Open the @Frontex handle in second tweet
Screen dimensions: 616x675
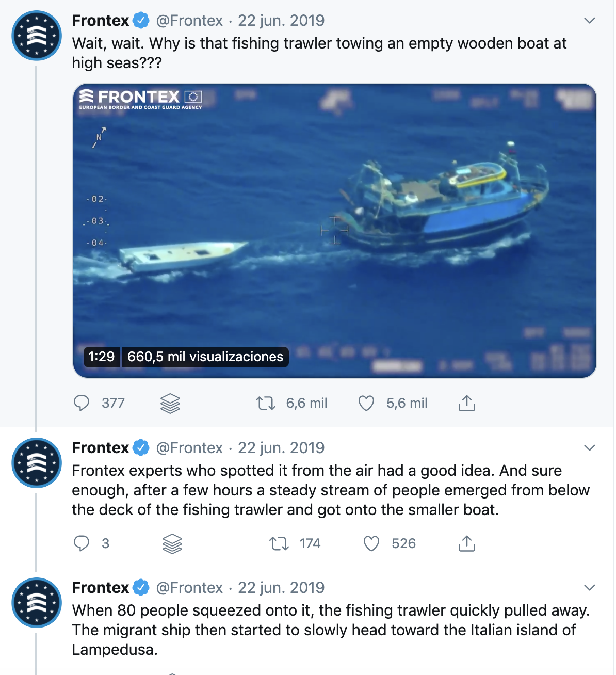click(189, 448)
